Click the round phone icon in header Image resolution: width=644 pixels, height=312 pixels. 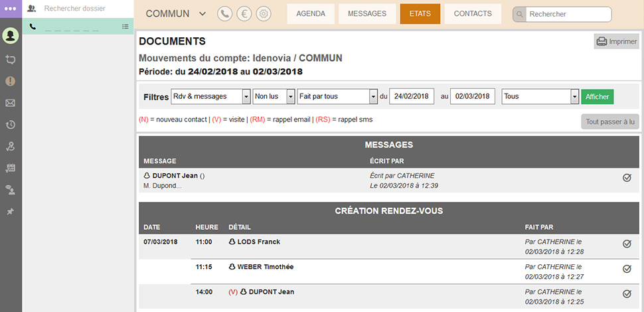point(224,14)
